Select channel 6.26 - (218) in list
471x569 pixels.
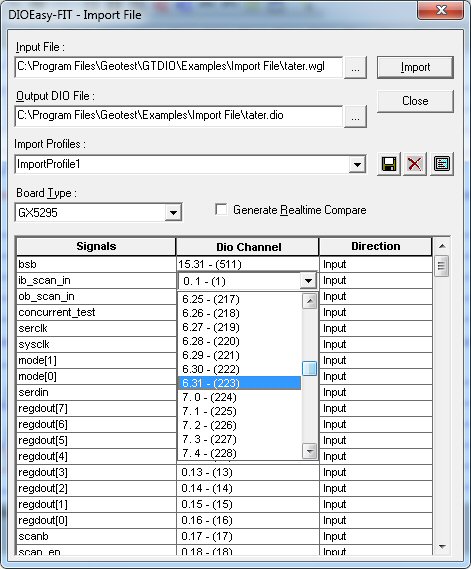click(239, 313)
